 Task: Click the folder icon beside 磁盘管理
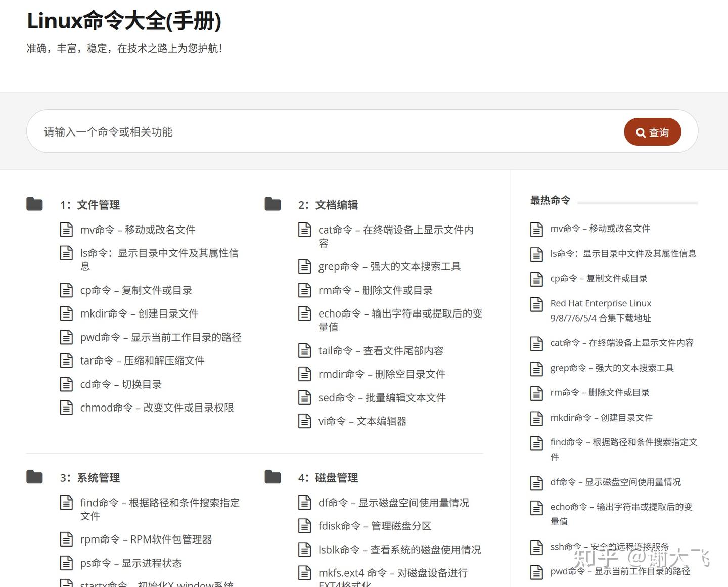(272, 476)
